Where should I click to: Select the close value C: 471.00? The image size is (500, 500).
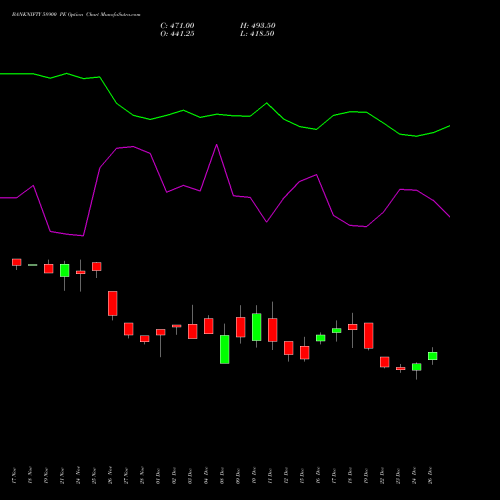click(x=177, y=26)
